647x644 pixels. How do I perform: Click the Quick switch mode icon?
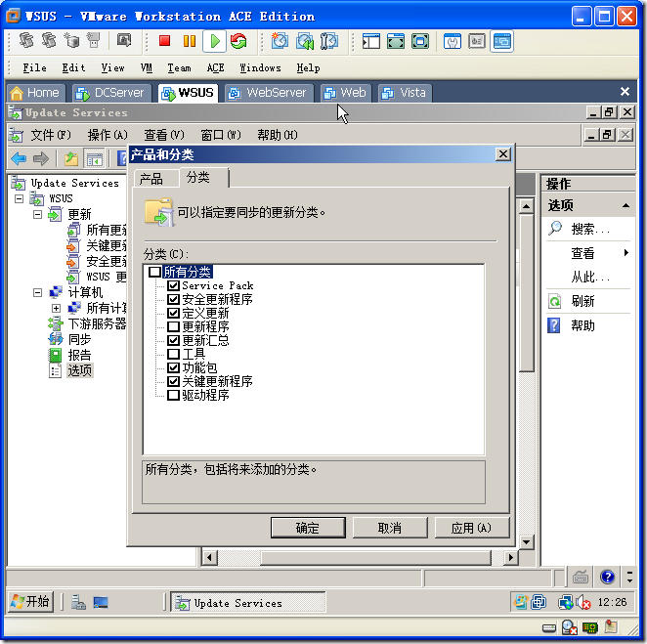coord(420,41)
